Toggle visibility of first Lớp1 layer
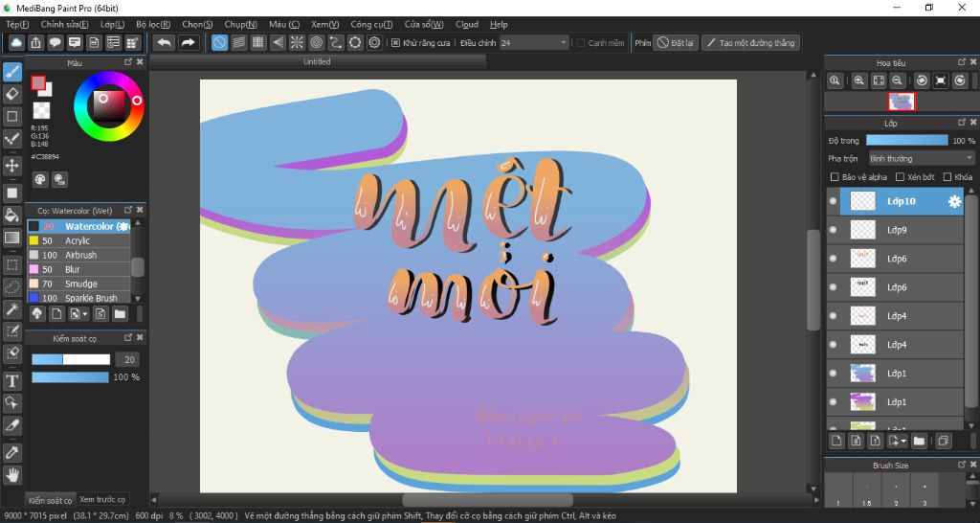Screen dimensions: 980x523 click(x=834, y=374)
